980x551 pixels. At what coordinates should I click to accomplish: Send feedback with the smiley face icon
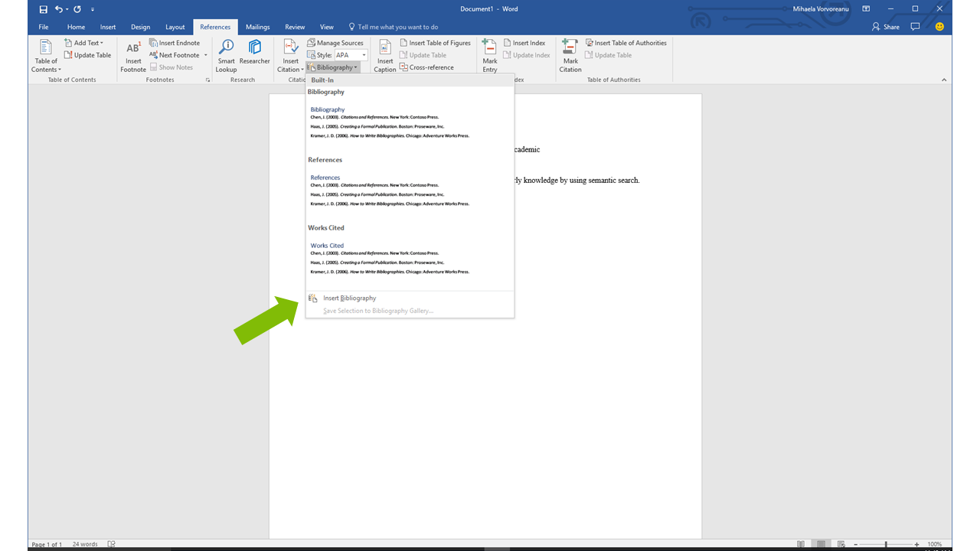point(939,27)
